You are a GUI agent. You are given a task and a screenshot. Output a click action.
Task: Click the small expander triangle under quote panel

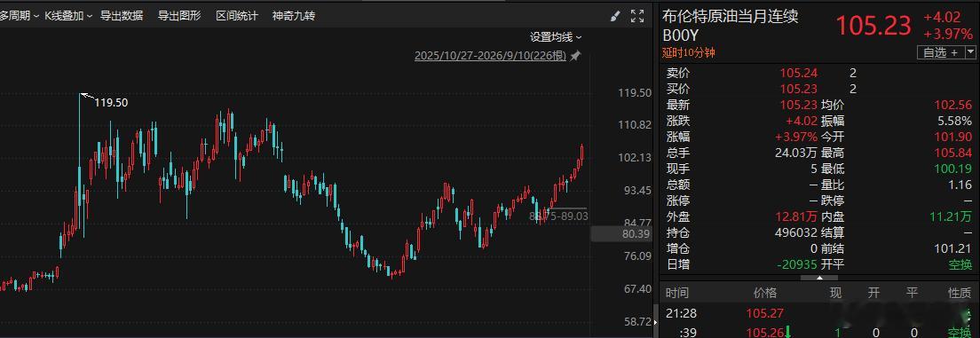[819, 278]
